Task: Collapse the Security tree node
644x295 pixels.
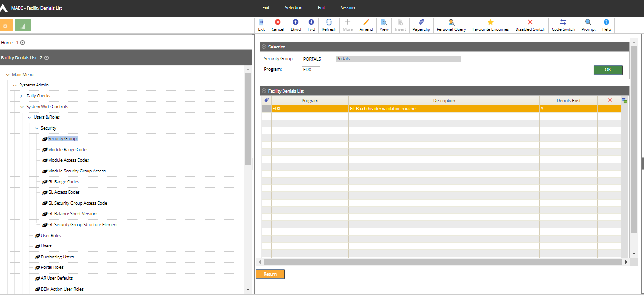Action: pos(37,128)
